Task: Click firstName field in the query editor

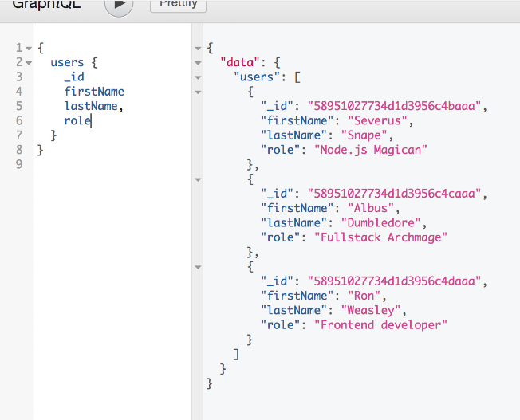Action: pyautogui.click(x=94, y=92)
